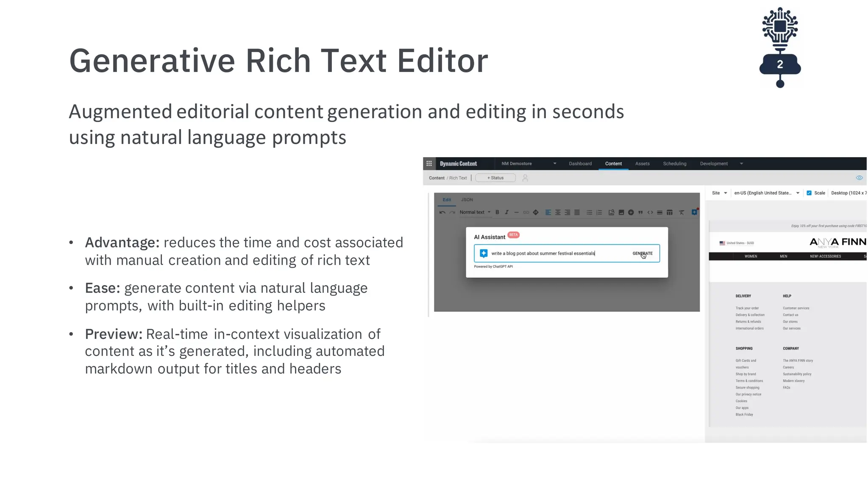Click the diamond anchor icon
The height and width of the screenshot is (488, 868).
coord(536,212)
